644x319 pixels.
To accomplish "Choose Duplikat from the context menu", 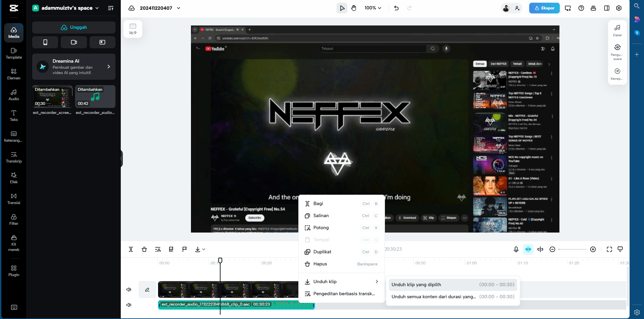I will [x=342, y=252].
